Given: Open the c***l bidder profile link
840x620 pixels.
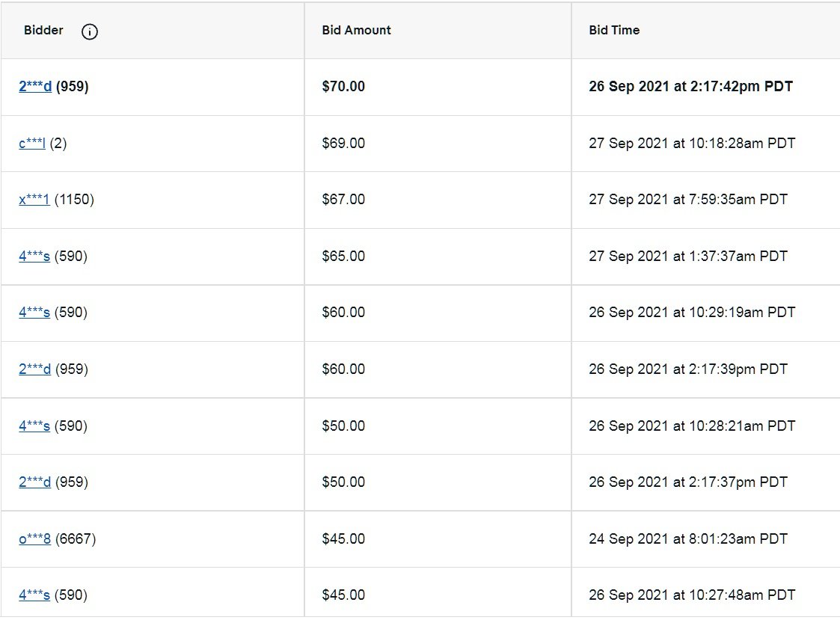Looking at the screenshot, I should click(32, 143).
